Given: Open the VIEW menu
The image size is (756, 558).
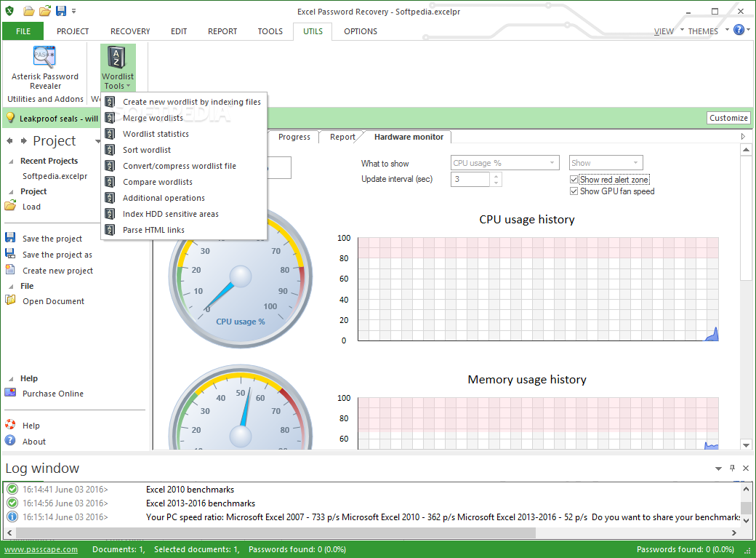Looking at the screenshot, I should click(668, 31).
